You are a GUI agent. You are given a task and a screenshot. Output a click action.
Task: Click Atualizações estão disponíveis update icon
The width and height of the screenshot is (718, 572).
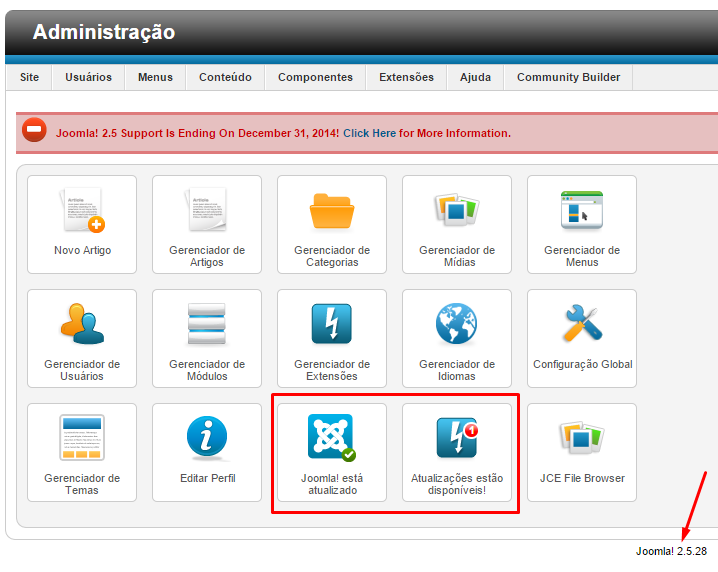457,437
